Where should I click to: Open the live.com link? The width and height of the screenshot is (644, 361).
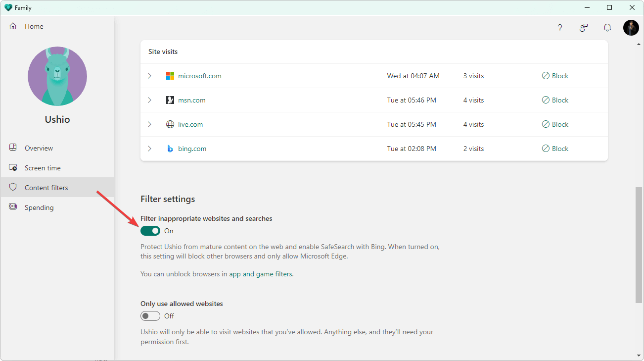click(x=190, y=124)
